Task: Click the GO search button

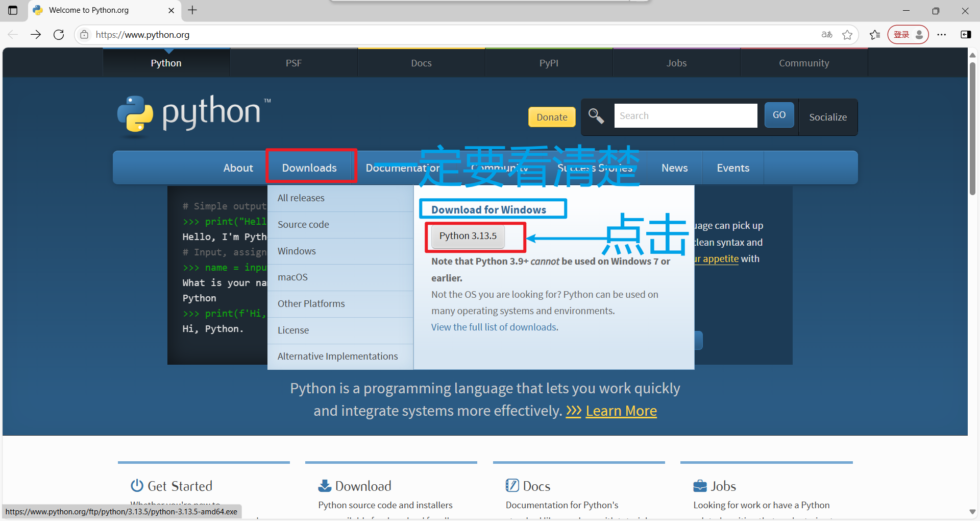Action: pos(779,115)
